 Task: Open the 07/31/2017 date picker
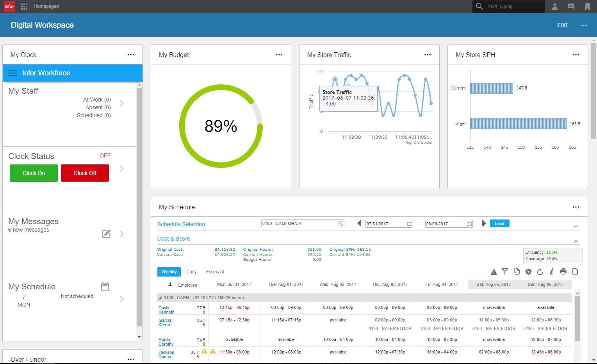[409, 223]
